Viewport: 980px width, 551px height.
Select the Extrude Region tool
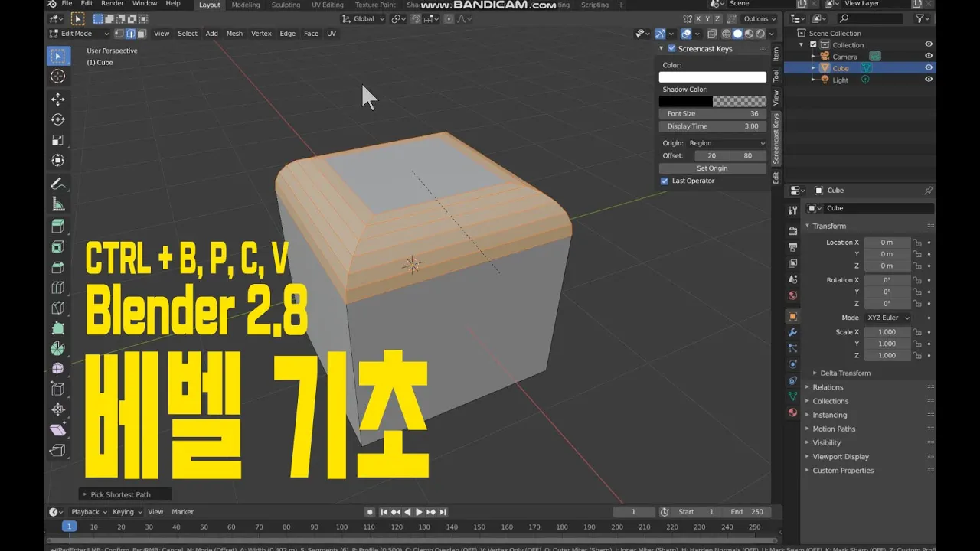(57, 227)
